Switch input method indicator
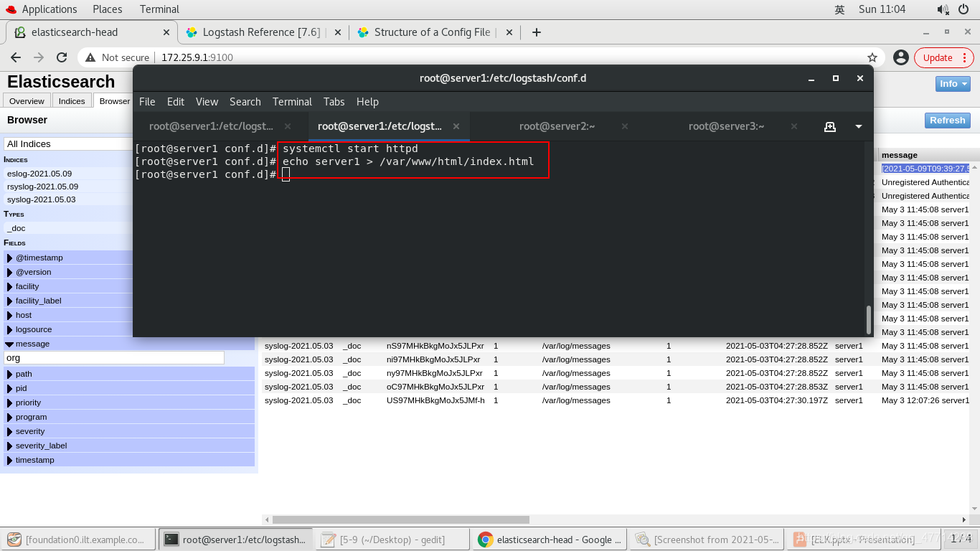The height and width of the screenshot is (551, 980). (839, 9)
